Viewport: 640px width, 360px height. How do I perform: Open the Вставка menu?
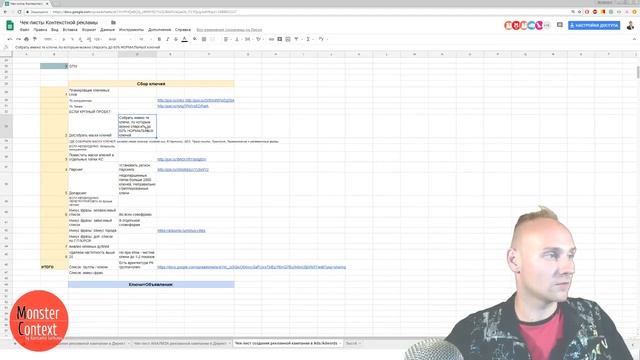[70, 30]
